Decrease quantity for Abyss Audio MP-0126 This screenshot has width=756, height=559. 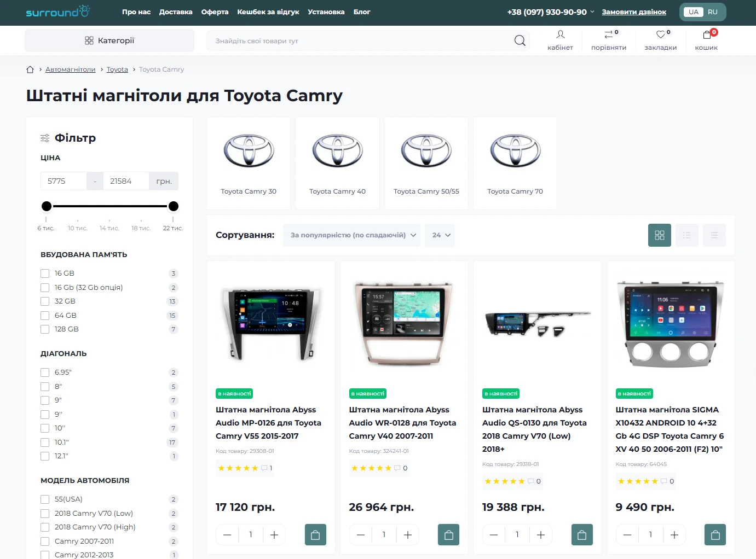pos(227,535)
